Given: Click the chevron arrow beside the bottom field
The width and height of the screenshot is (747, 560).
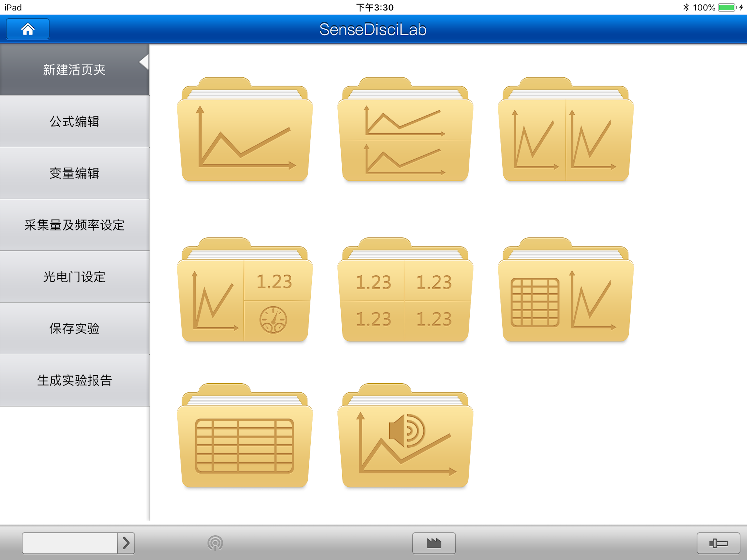Looking at the screenshot, I should 126,543.
